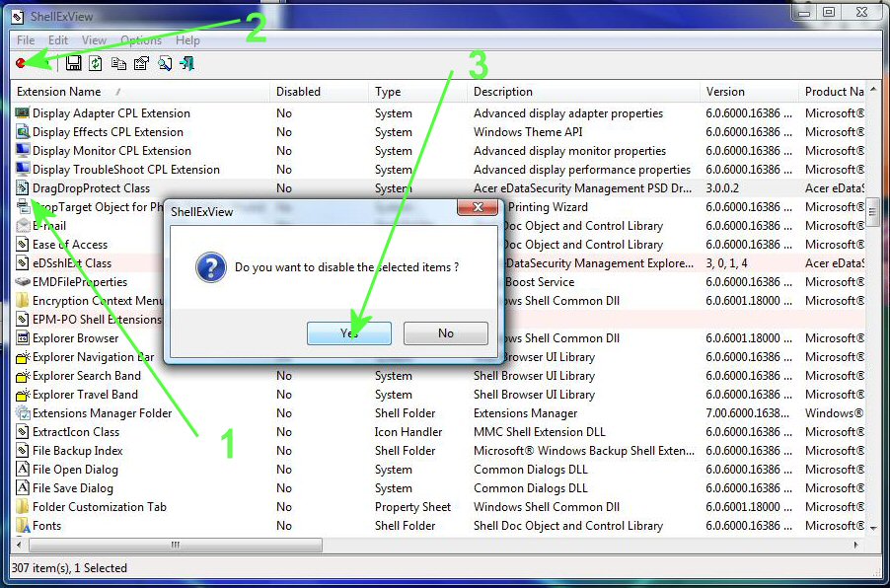Image resolution: width=890 pixels, height=588 pixels.
Task: Click the Fonts folder icon
Action: pyautogui.click(x=22, y=525)
